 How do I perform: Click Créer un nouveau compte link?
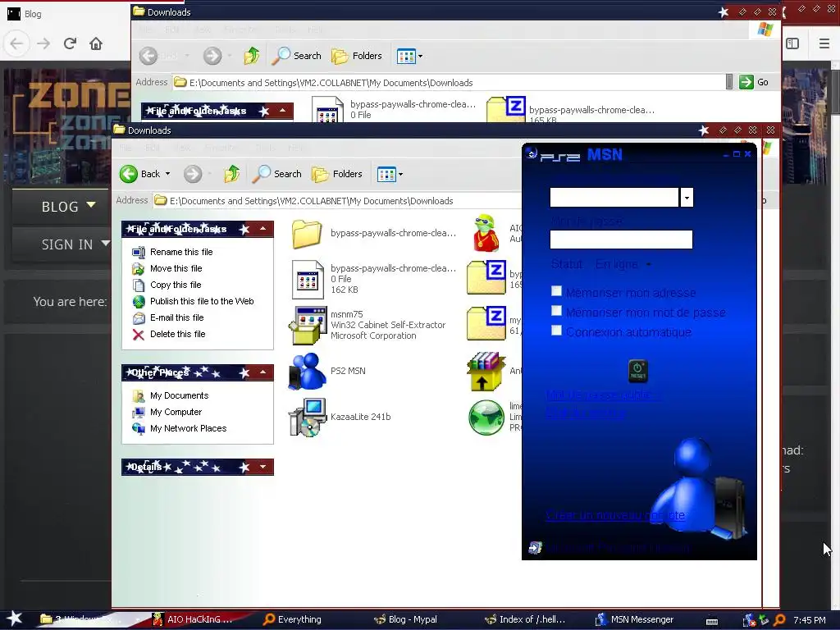615,515
